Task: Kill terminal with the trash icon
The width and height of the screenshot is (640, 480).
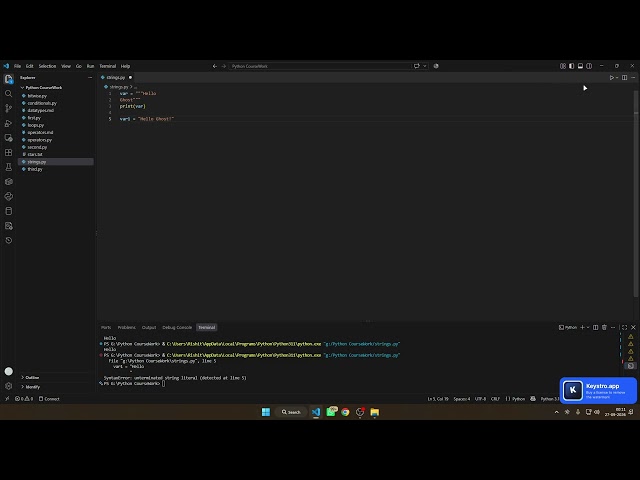Action: point(604,327)
